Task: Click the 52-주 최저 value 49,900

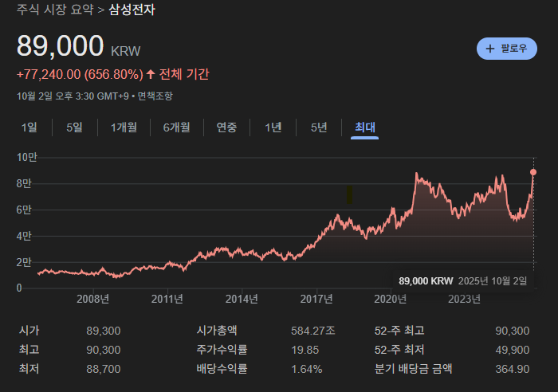Action: pyautogui.click(x=513, y=350)
